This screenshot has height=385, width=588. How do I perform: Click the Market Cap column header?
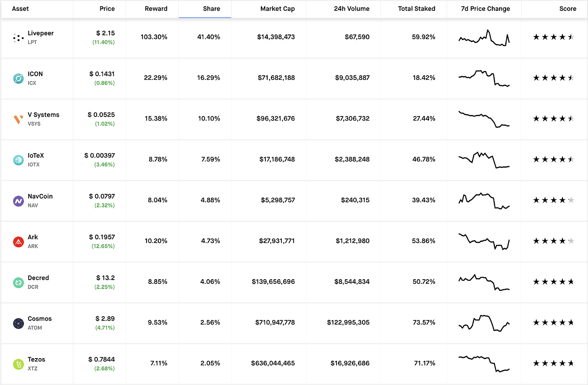click(x=278, y=8)
